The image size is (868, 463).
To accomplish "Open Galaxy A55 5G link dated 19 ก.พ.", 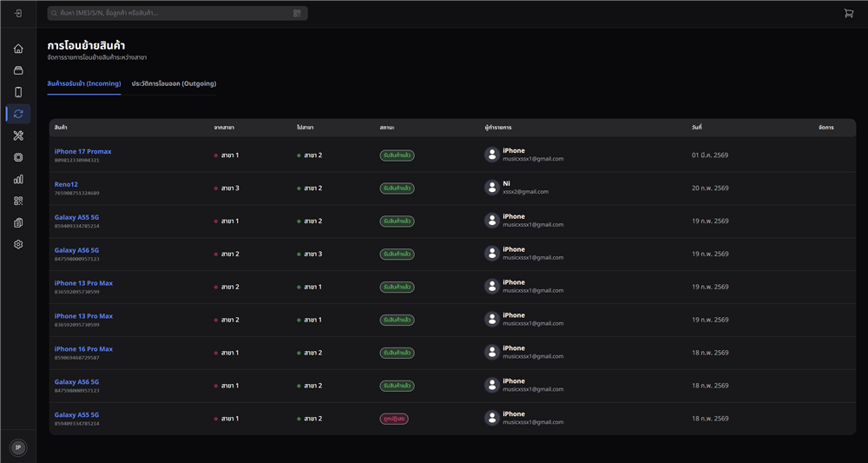I will click(x=76, y=217).
